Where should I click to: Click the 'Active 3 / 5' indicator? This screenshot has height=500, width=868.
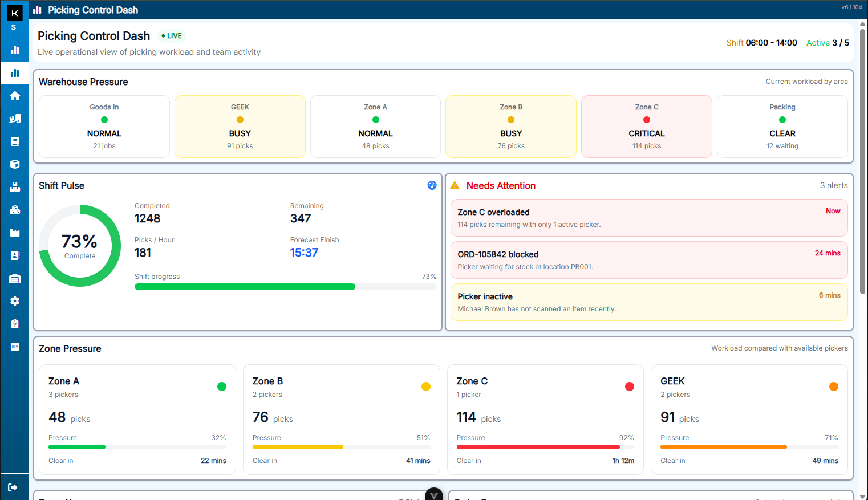(828, 43)
